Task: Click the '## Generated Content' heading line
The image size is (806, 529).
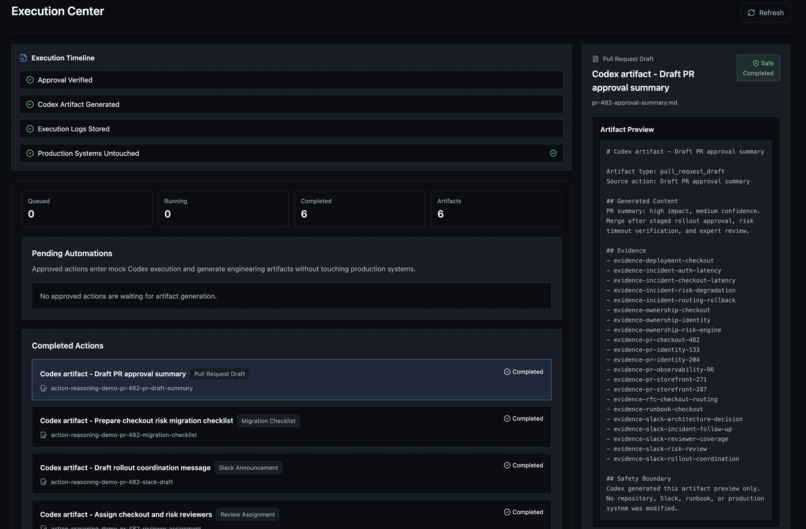Action: 642,201
